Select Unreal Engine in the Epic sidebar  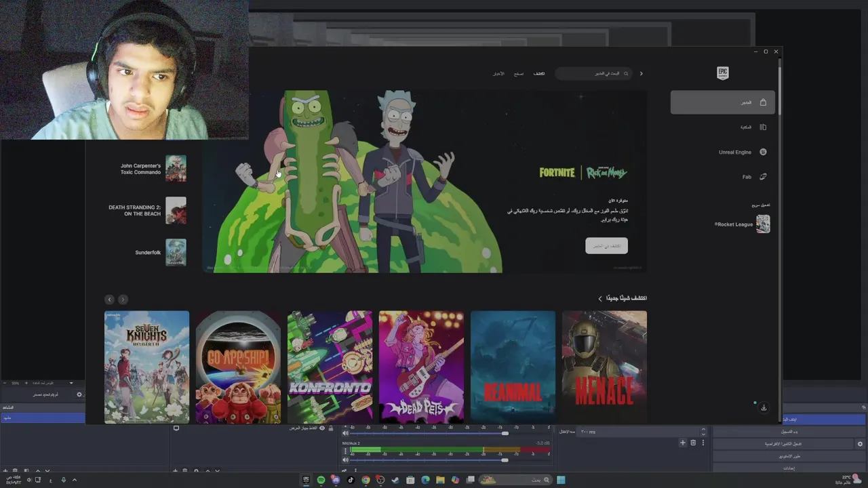(722, 152)
